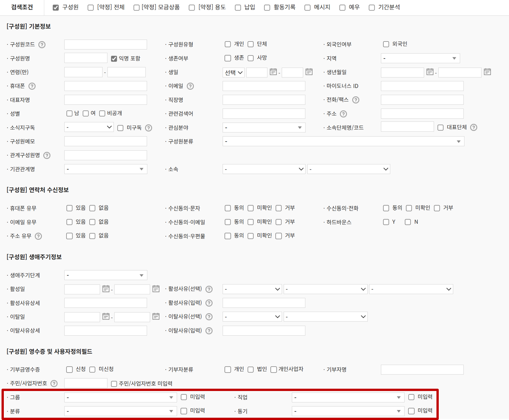The image size is (509, 420).
Task: Check 비공개 under 성별
Action: coord(102,113)
